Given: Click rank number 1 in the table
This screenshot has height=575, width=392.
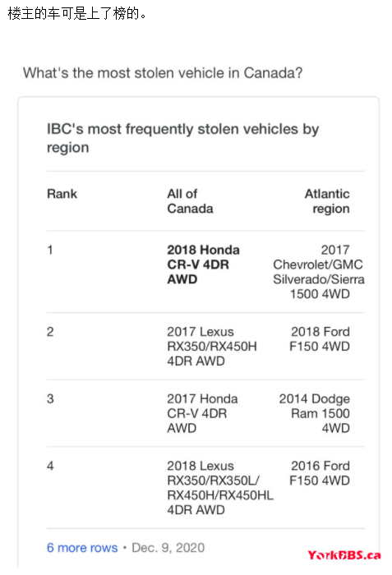Looking at the screenshot, I should point(50,250).
